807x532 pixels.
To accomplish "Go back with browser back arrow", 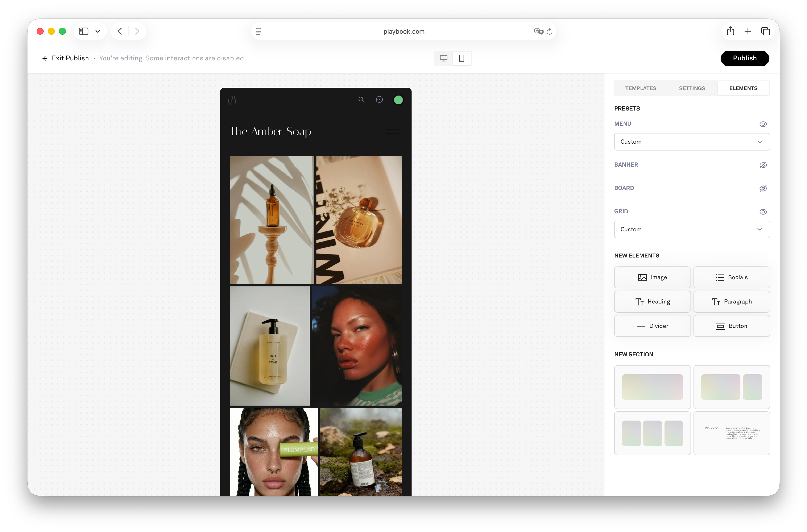I will (120, 31).
